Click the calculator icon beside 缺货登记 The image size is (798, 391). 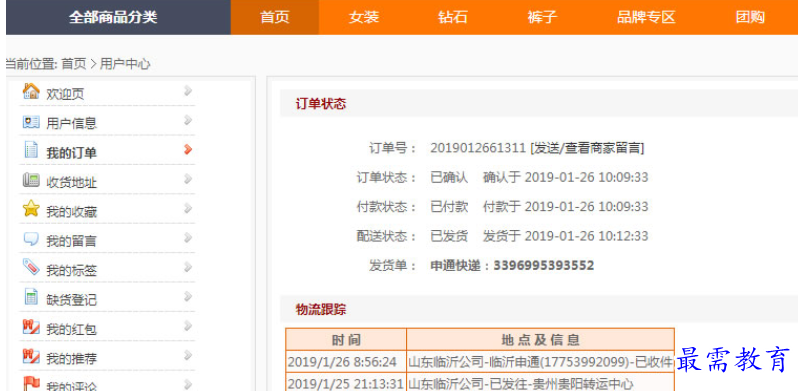tap(31, 297)
